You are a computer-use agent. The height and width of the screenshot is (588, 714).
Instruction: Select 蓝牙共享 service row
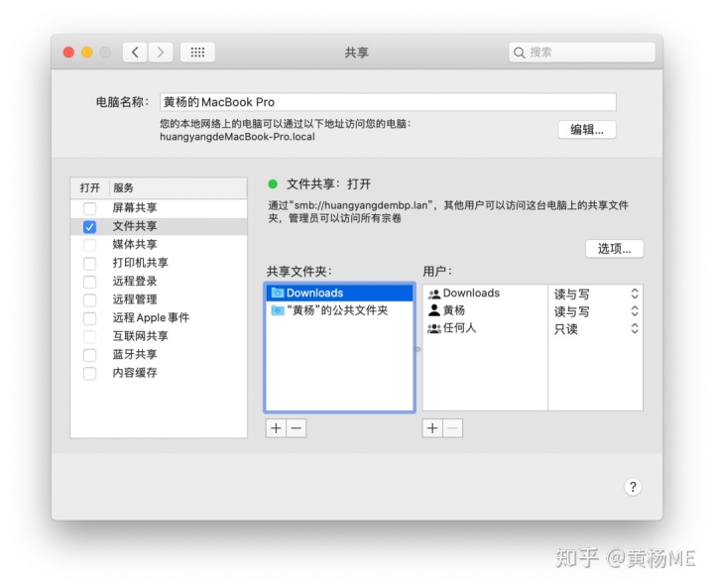coord(159,354)
